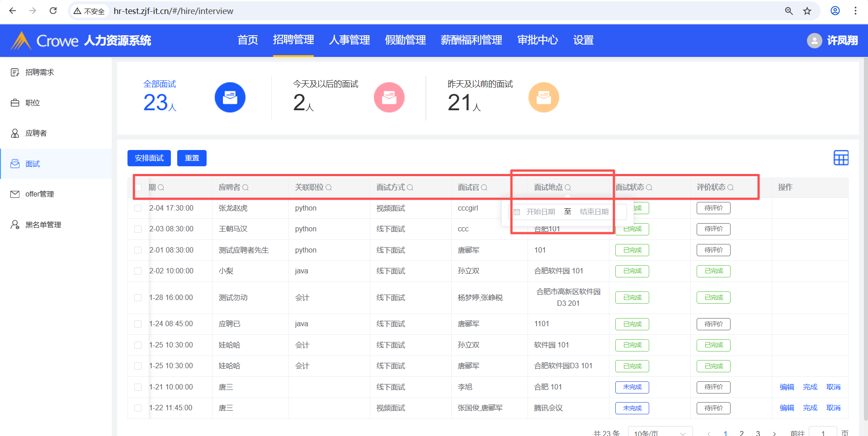Go to next page using pagination arrow
This screenshot has height=436, width=868.
774,433
